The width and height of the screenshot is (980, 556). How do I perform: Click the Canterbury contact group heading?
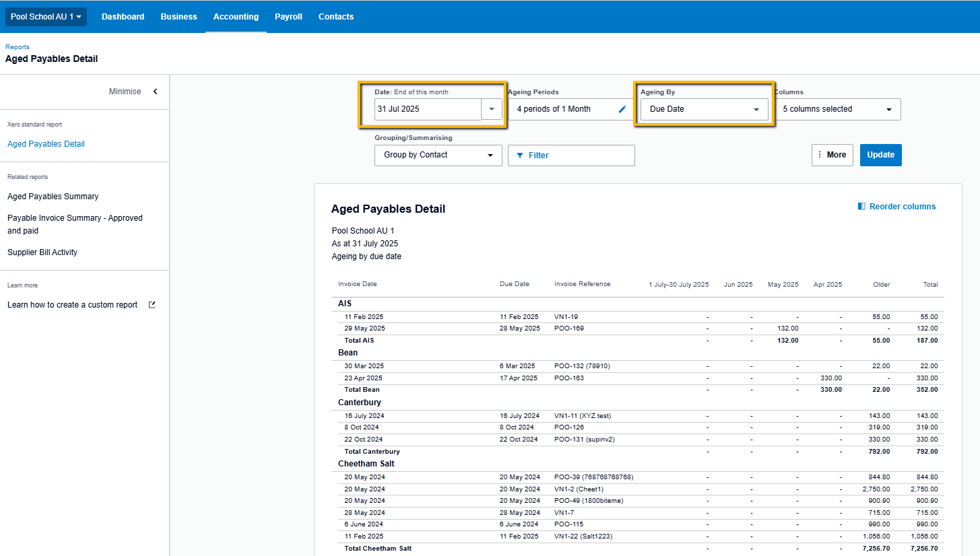[x=360, y=403]
